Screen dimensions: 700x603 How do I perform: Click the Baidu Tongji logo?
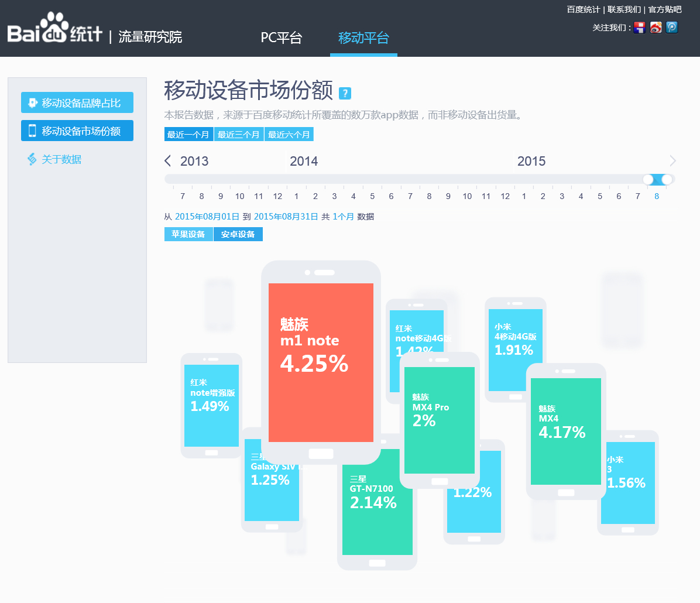click(54, 28)
